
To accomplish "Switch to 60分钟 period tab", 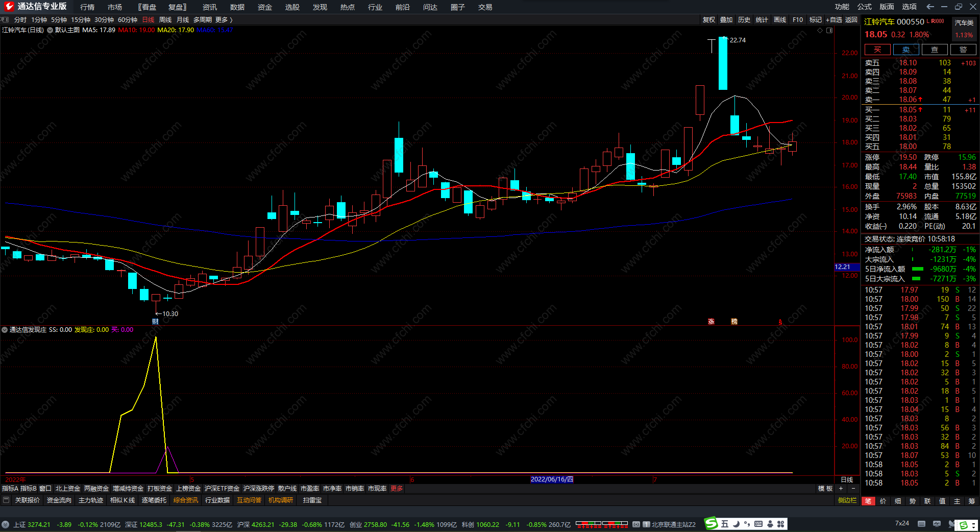I will tap(128, 19).
